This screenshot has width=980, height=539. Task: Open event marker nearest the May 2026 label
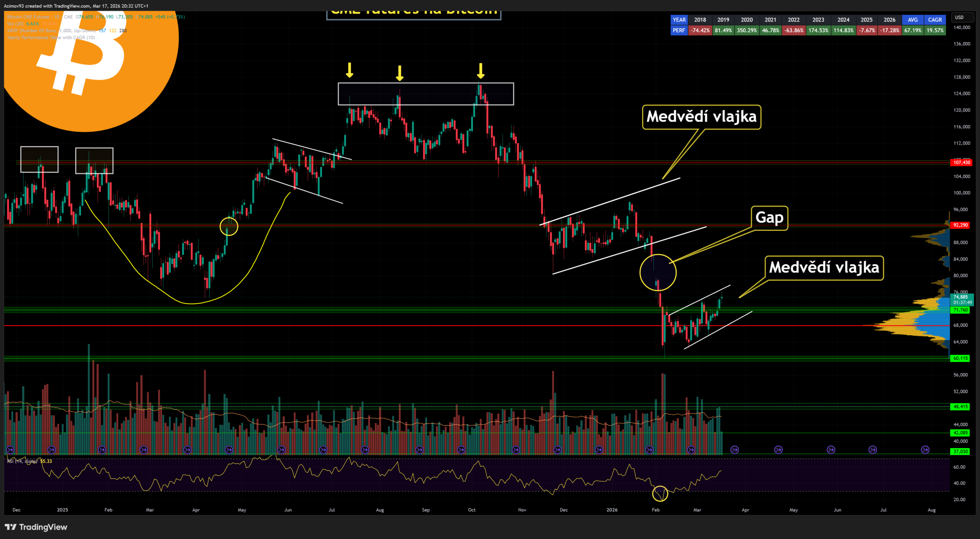coord(778,450)
